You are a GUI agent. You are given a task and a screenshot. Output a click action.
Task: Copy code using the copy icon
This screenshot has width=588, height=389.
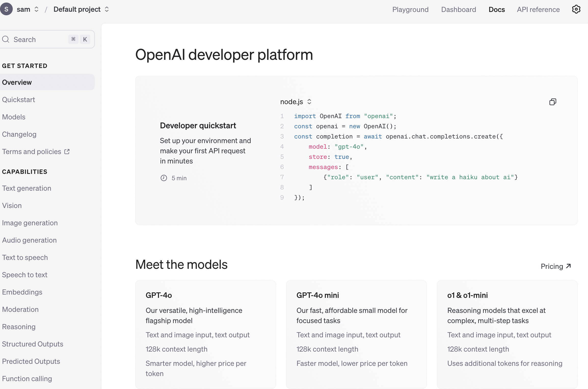[553, 102]
